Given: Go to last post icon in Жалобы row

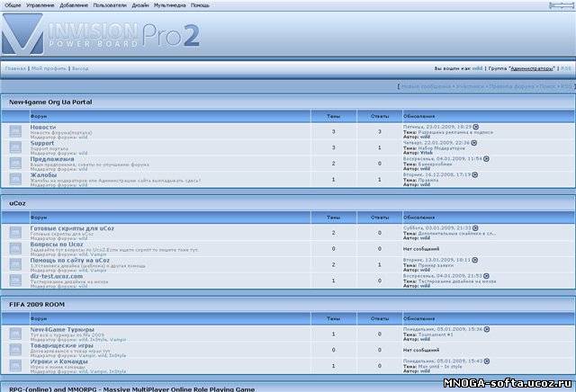Looking at the screenshot, I should coord(475,174).
